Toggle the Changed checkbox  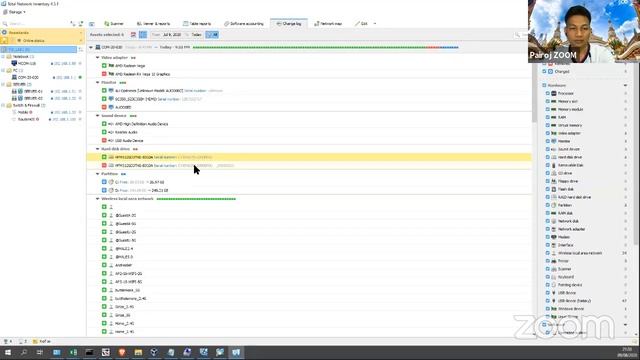tap(544, 71)
